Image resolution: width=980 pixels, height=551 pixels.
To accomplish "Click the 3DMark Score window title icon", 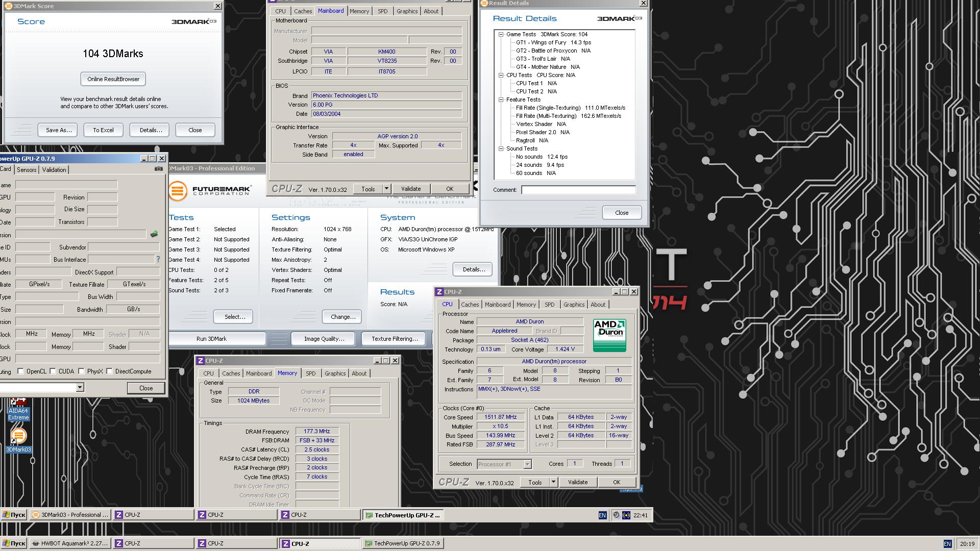I will [x=9, y=6].
